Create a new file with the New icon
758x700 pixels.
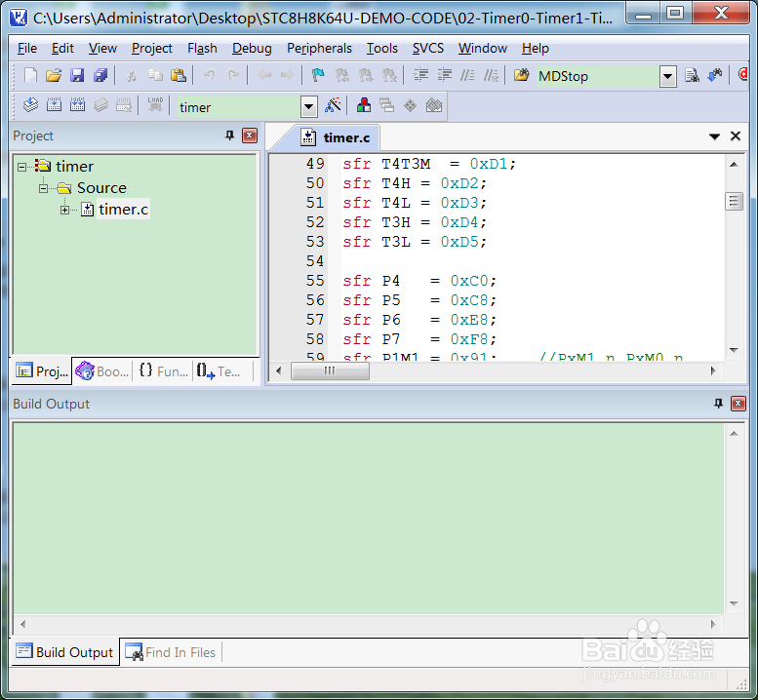click(x=30, y=75)
